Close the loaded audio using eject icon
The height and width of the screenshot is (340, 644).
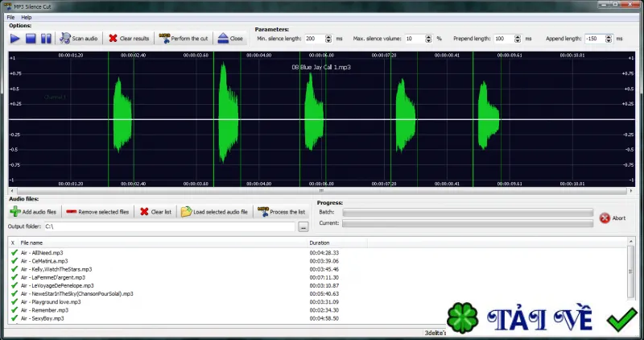(x=230, y=39)
